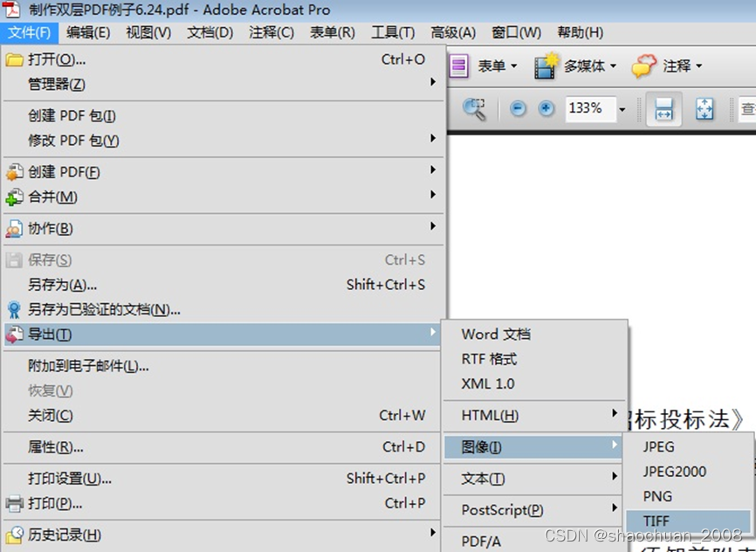Click the zoom out minus button

tap(518, 108)
